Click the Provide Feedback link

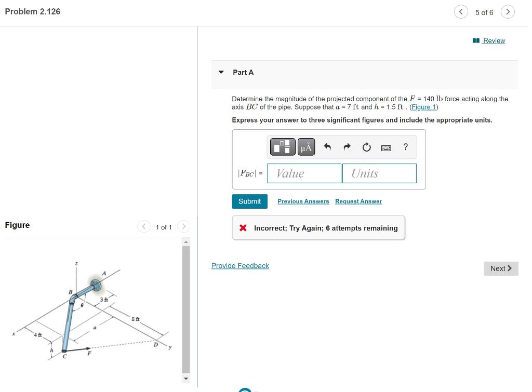[x=240, y=265]
